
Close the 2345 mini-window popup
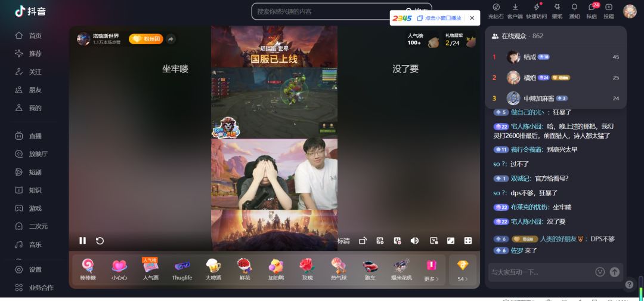tap(472, 18)
